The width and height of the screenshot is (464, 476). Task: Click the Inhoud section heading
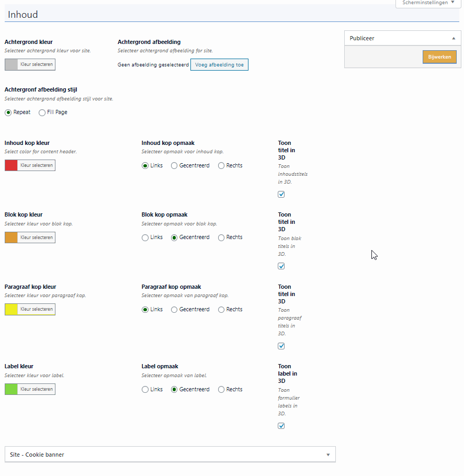tap(23, 15)
